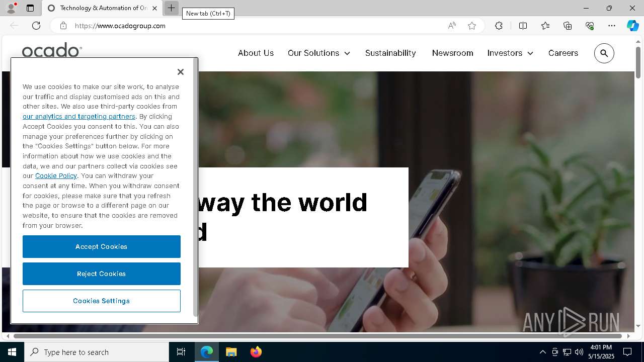The image size is (644, 362).
Task: Click the Accept Cookies button
Action: coord(102,246)
